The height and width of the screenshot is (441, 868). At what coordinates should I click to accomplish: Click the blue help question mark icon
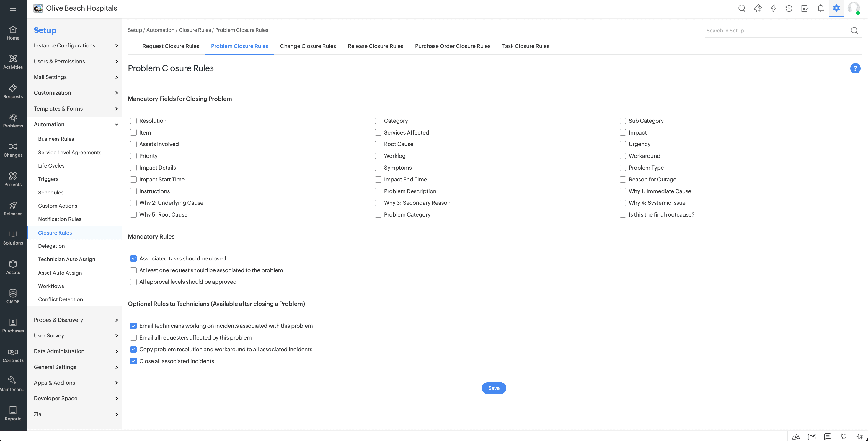pos(855,68)
